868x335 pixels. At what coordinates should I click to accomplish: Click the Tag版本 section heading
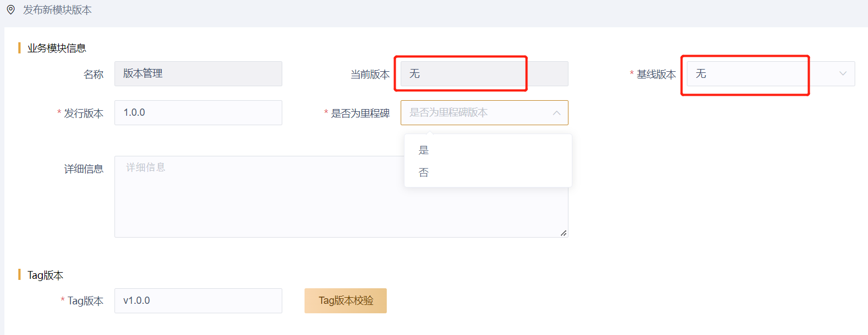click(45, 275)
